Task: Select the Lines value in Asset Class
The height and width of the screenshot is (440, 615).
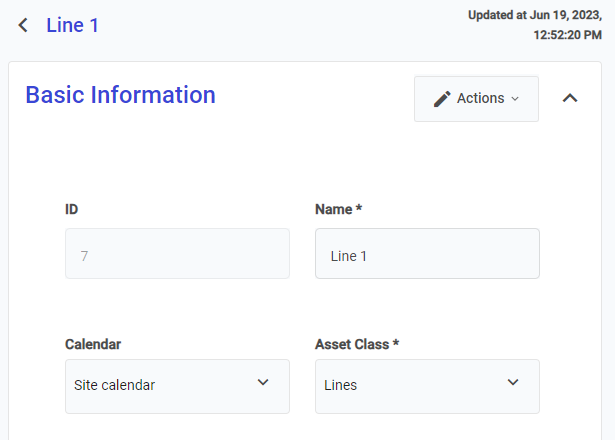Action: coord(341,385)
